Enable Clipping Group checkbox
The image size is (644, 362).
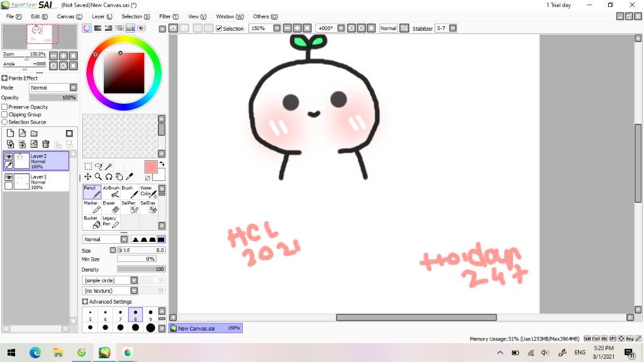(x=4, y=114)
